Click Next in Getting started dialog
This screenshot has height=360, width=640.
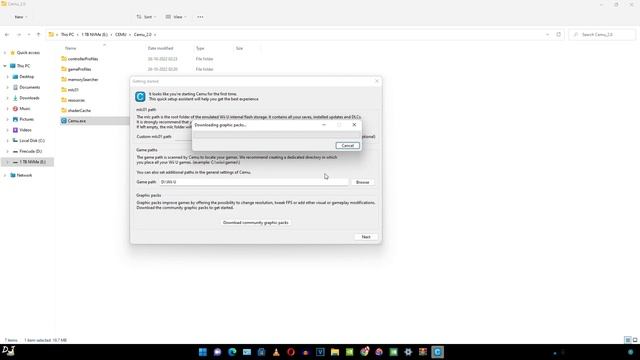(366, 237)
